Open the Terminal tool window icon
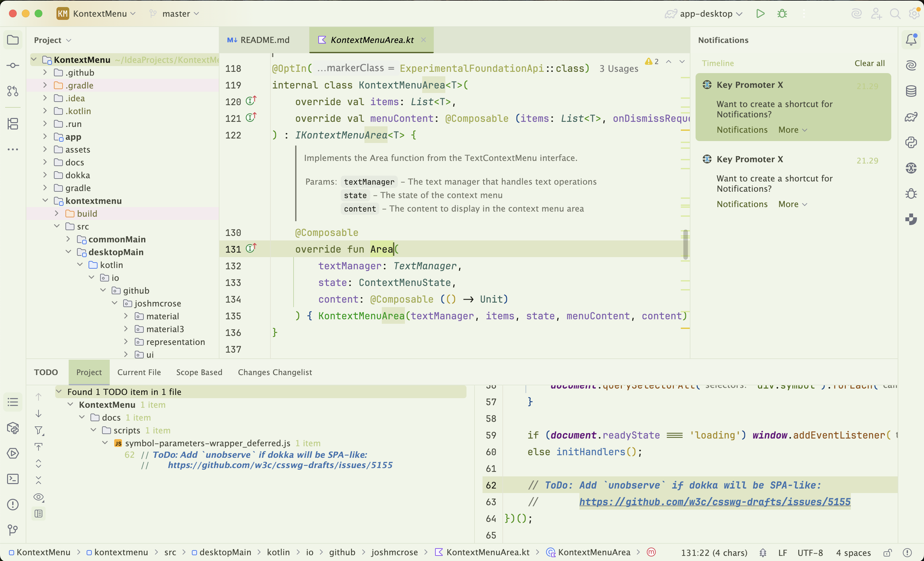This screenshot has height=561, width=924. click(x=13, y=479)
